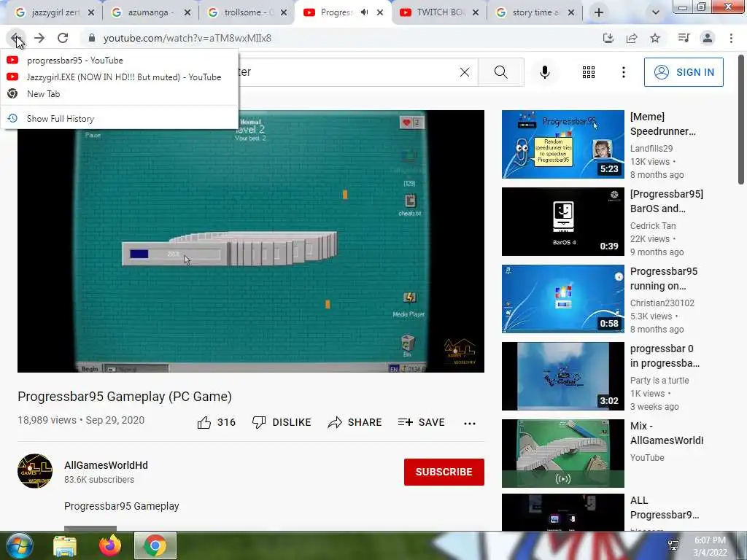Open 'ALL Progressbar9...' video title
Screen dimensions: 747x560
click(x=665, y=507)
